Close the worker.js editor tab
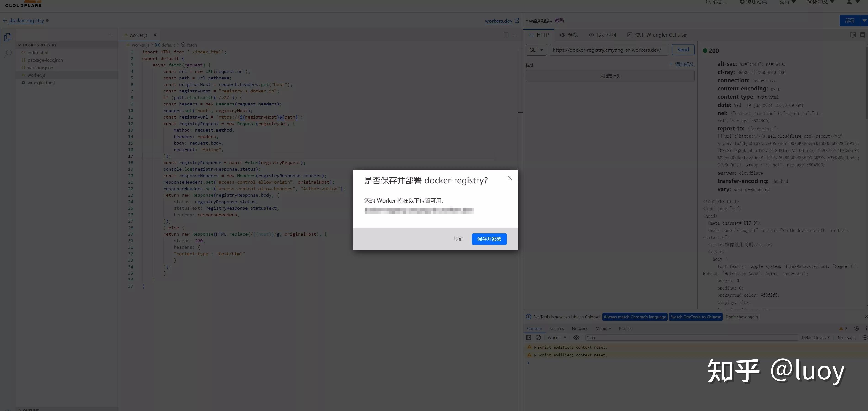 (x=155, y=35)
